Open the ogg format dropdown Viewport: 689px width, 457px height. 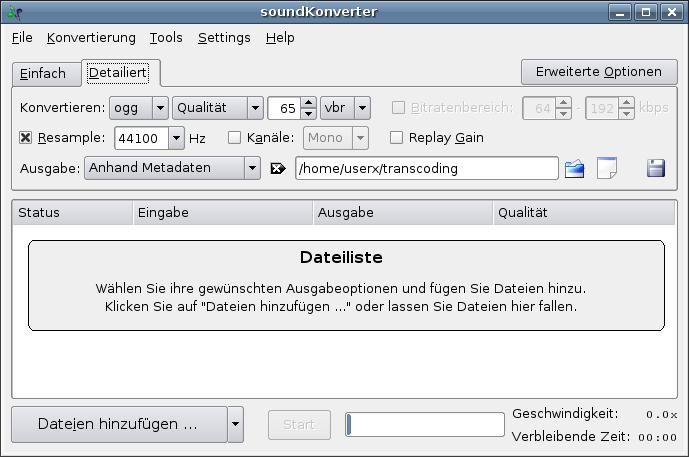(x=139, y=108)
